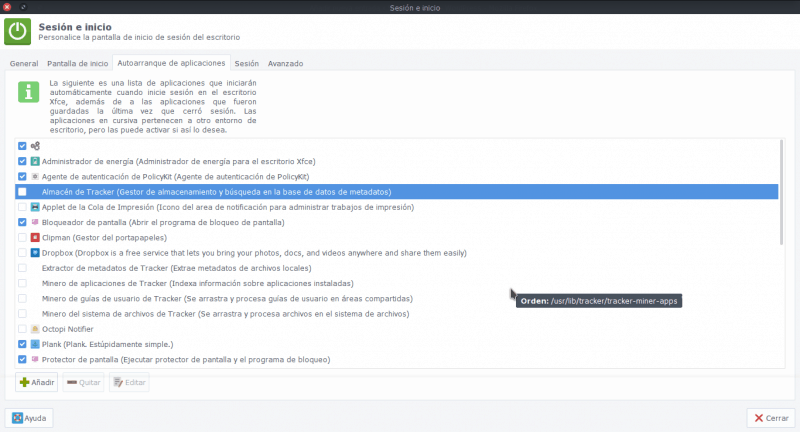Click the Dropbox icon in the list
The image size is (800, 432).
[35, 253]
